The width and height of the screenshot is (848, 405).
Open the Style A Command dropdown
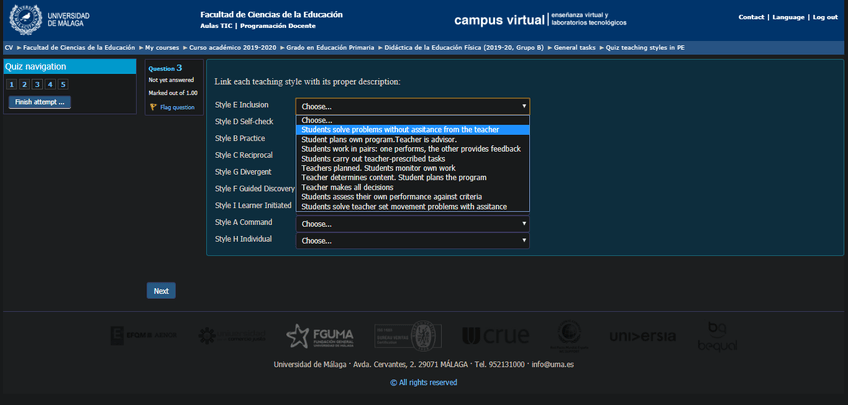tap(412, 224)
